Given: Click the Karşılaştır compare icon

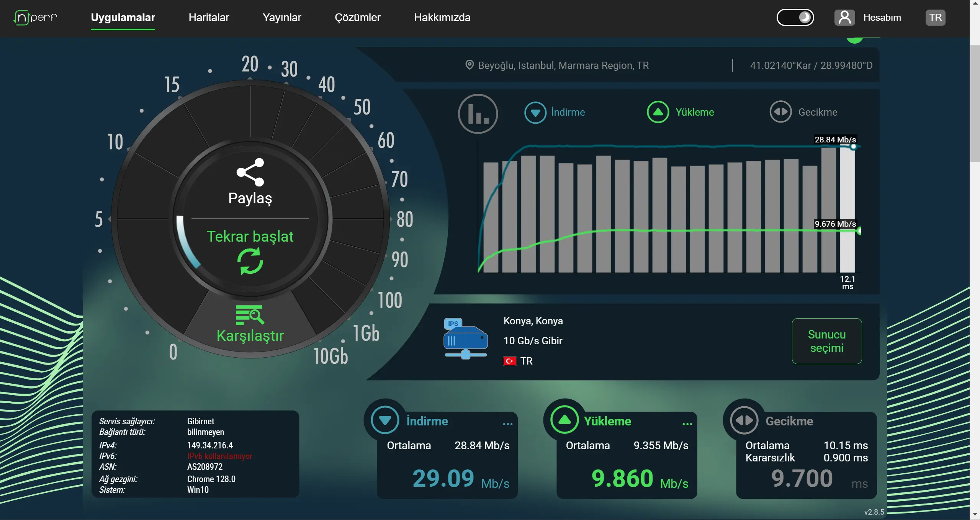Looking at the screenshot, I should [250, 315].
